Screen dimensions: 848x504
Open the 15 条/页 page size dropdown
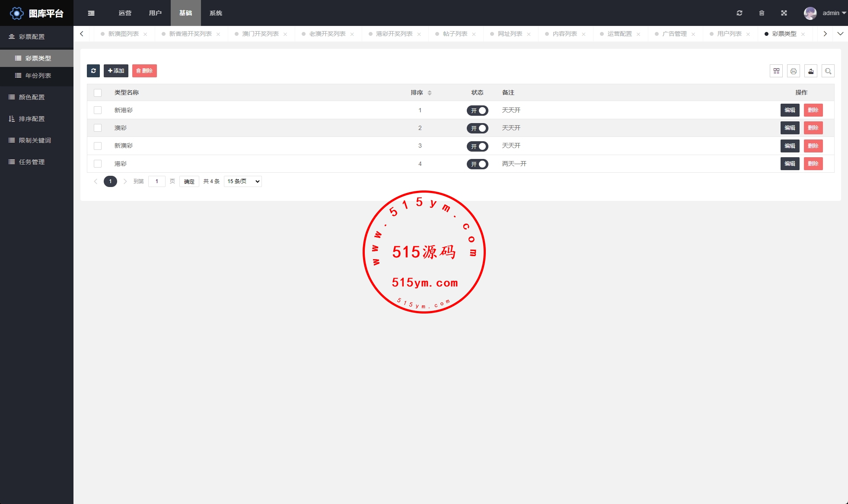pos(243,181)
